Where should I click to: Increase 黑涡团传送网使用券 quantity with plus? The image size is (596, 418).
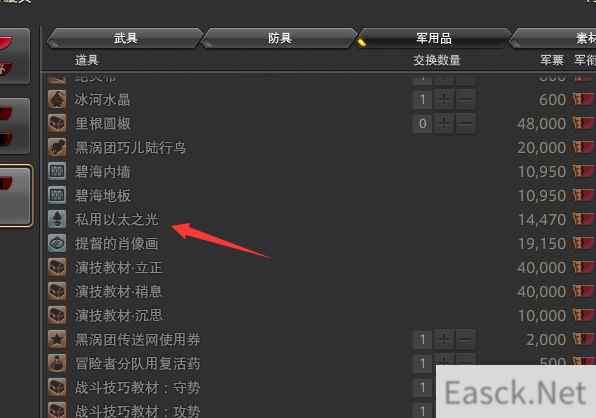pyautogui.click(x=444, y=339)
